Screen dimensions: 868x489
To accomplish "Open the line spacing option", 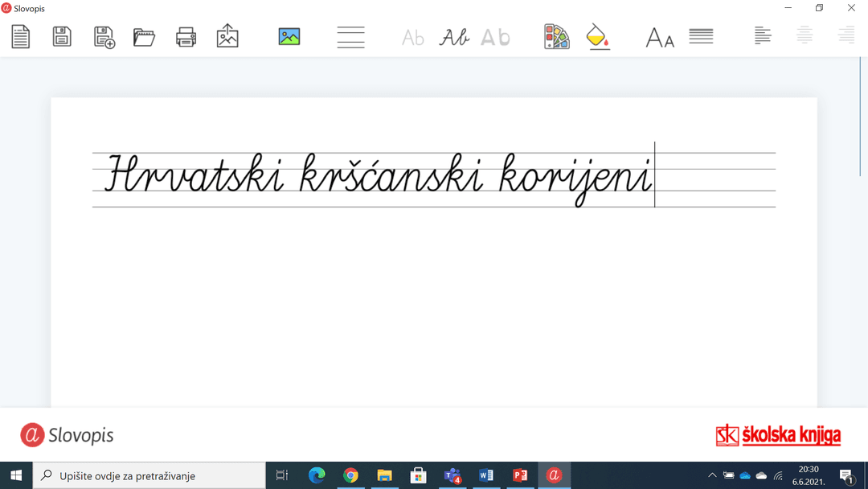I will tap(701, 36).
